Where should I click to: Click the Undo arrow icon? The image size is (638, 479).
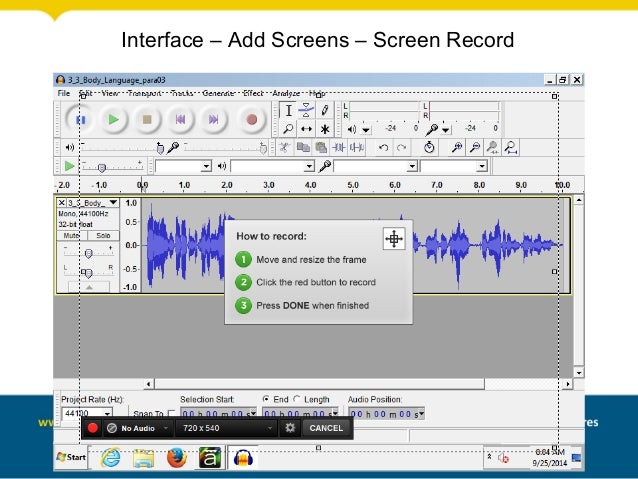[383, 147]
